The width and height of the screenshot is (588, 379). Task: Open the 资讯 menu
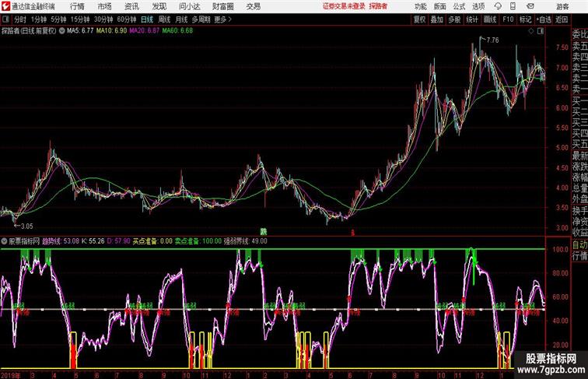pyautogui.click(x=131, y=6)
